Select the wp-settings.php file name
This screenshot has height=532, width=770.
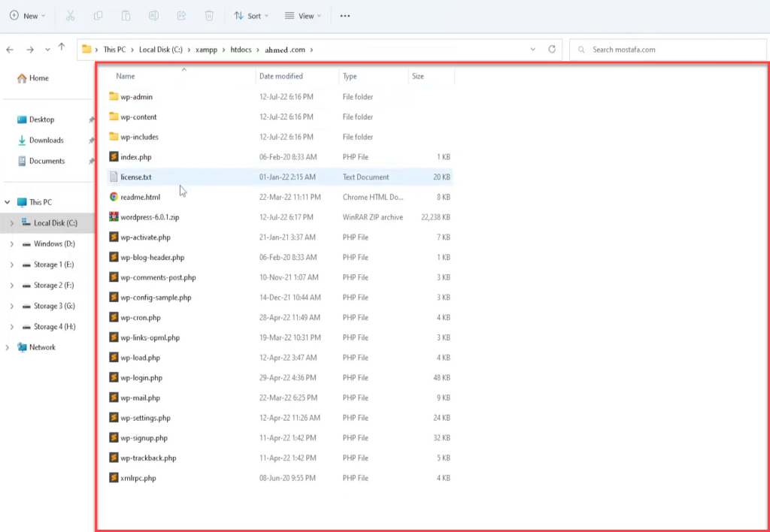[145, 418]
